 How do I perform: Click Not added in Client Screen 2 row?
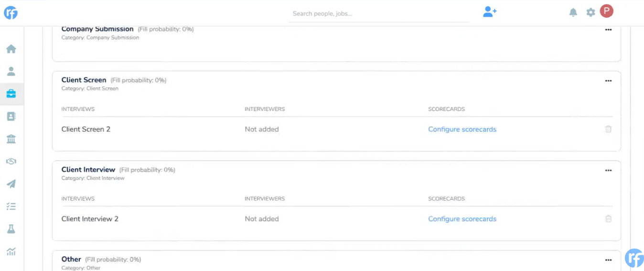tap(262, 129)
